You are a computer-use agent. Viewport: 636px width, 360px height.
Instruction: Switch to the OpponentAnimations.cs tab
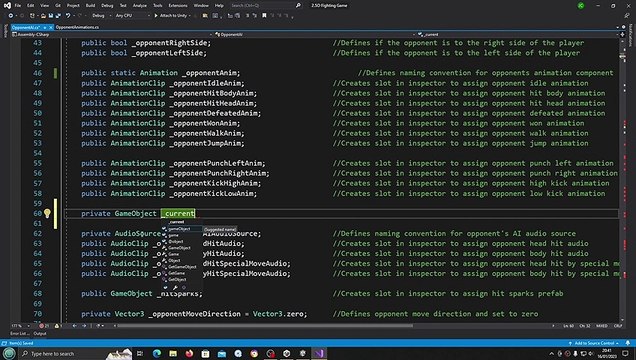77,27
